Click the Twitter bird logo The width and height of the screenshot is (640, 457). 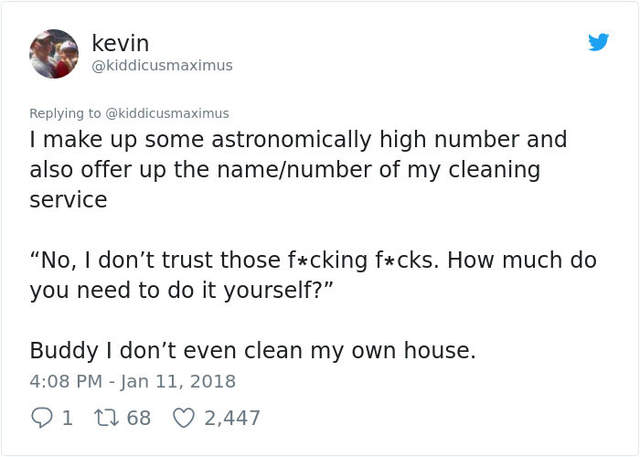pos(598,42)
